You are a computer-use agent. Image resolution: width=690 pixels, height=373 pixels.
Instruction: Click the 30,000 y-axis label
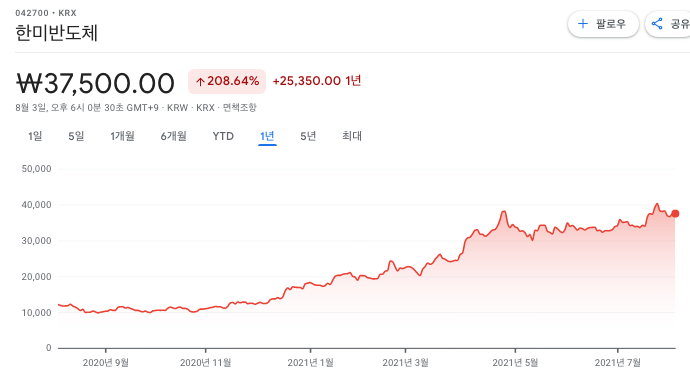coord(37,241)
